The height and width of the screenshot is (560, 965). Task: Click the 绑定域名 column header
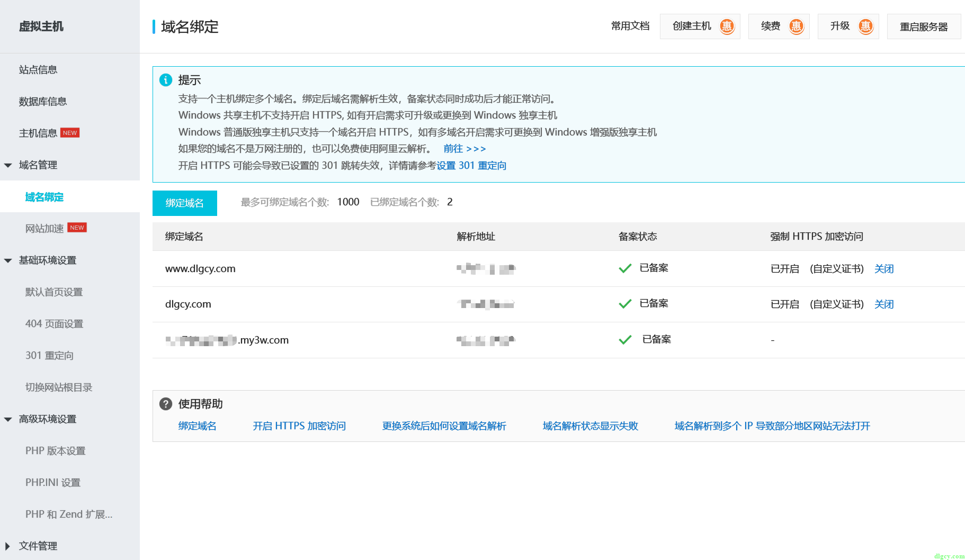coord(184,237)
